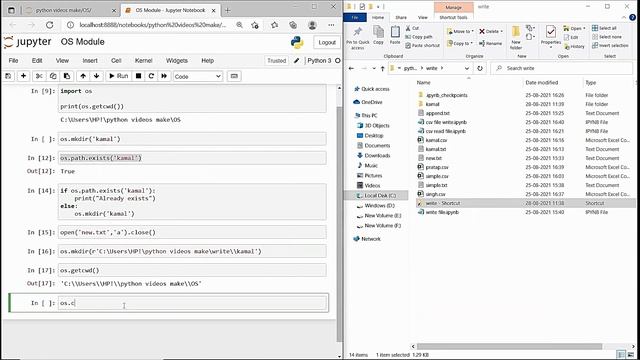640x360 pixels.
Task: Open browser zoom magnifier icon
Action: tap(239, 25)
